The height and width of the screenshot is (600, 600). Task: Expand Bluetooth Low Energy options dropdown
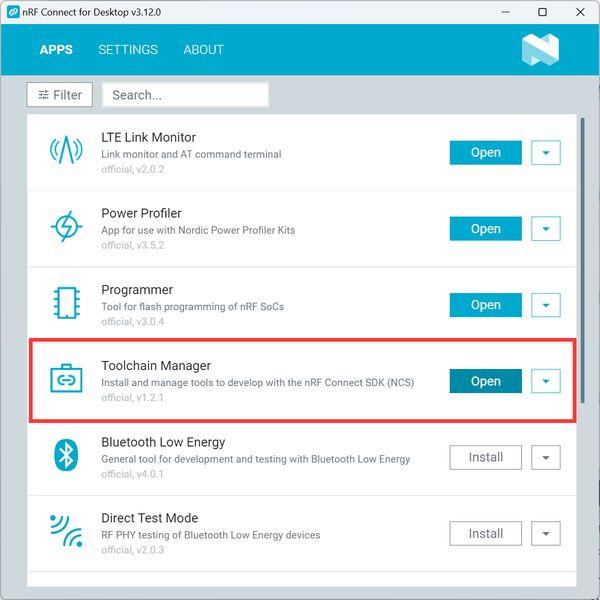[546, 457]
